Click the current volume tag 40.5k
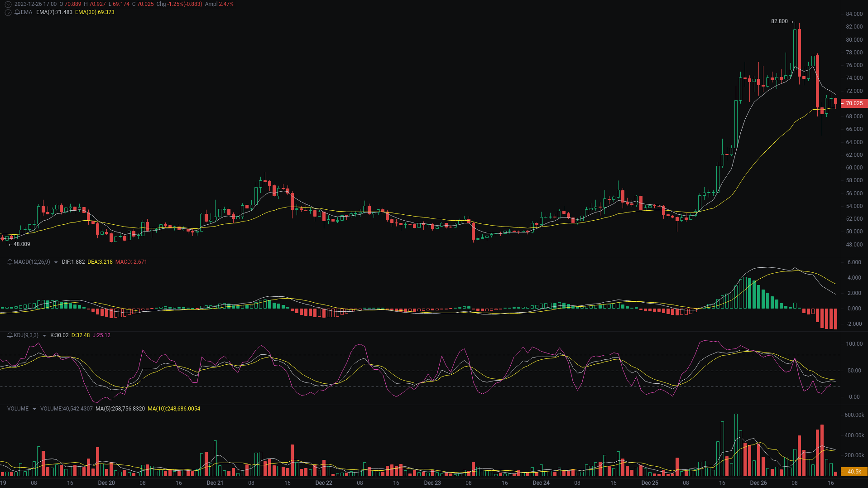Viewport: 868px width, 488px height. pyautogui.click(x=854, y=472)
